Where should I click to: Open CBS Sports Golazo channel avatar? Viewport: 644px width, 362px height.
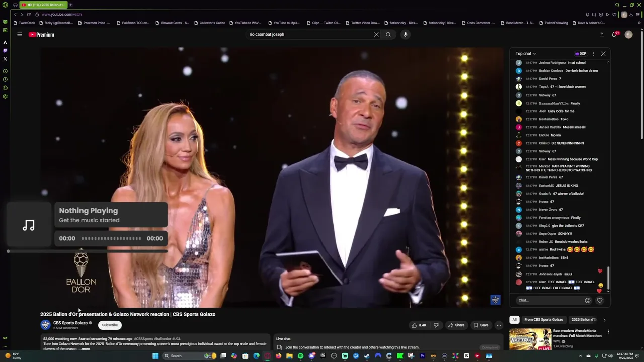coord(45,325)
